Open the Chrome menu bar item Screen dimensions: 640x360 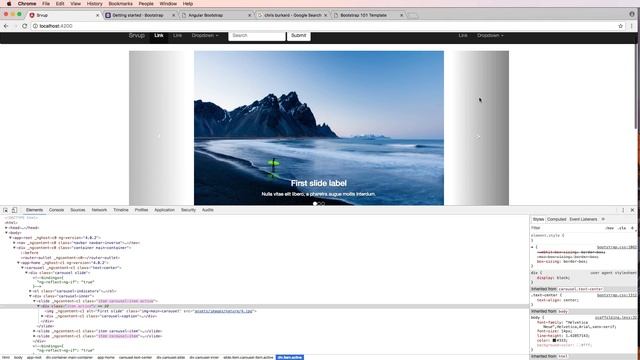tap(27, 4)
